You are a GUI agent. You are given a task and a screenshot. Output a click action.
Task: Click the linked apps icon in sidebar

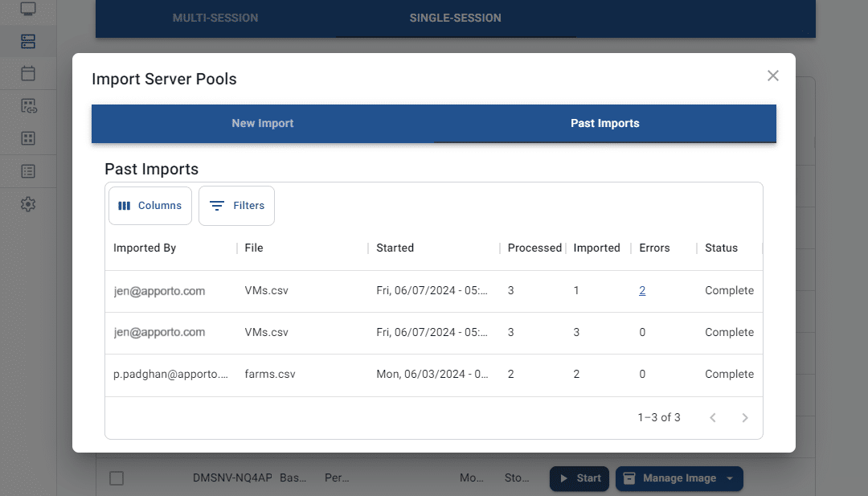[x=28, y=105]
